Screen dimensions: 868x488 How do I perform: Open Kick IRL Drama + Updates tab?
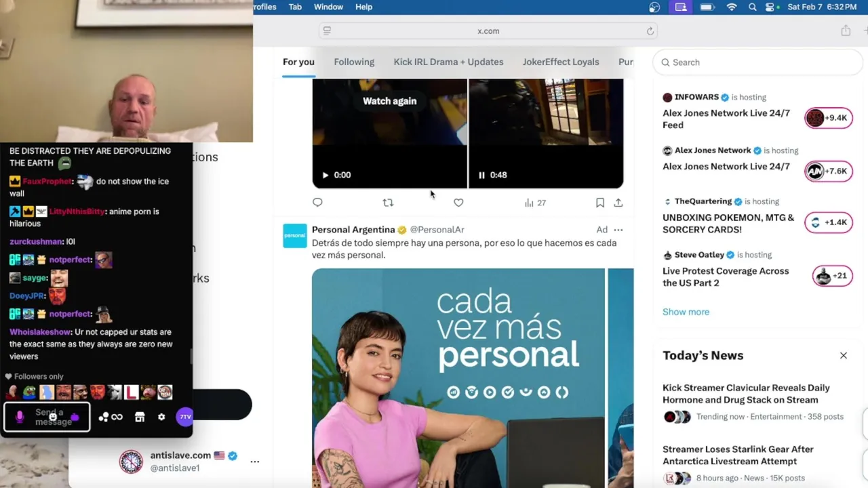(x=448, y=62)
